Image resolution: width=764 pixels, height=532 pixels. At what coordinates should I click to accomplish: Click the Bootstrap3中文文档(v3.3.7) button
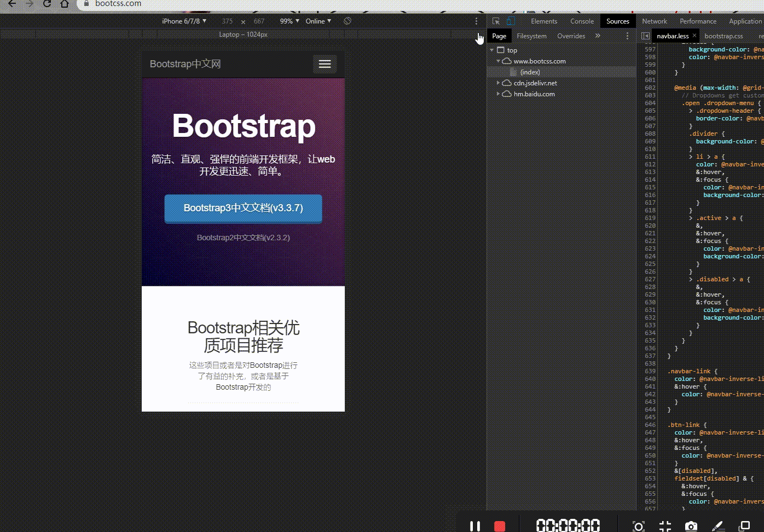(x=243, y=209)
